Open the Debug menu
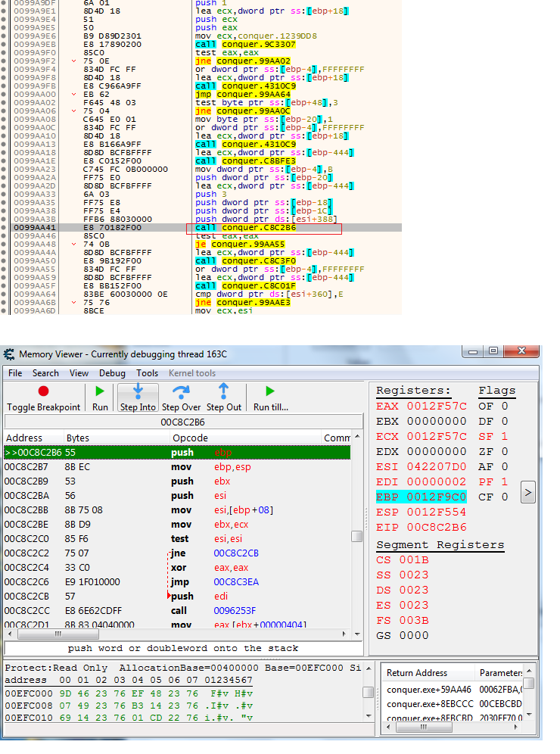The image size is (560, 754). tap(112, 373)
